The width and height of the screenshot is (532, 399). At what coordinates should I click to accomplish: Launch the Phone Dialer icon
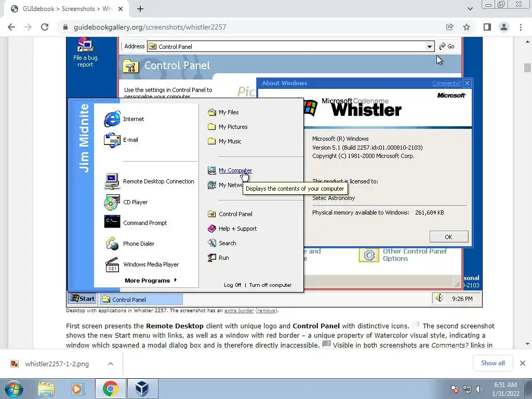tap(112, 244)
